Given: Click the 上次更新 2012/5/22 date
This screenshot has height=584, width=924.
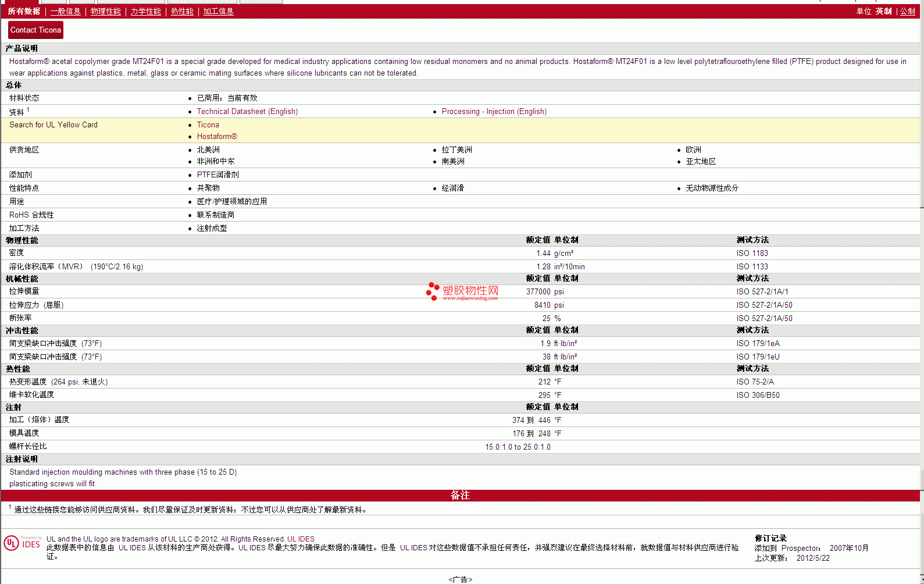Looking at the screenshot, I should pos(792,558).
